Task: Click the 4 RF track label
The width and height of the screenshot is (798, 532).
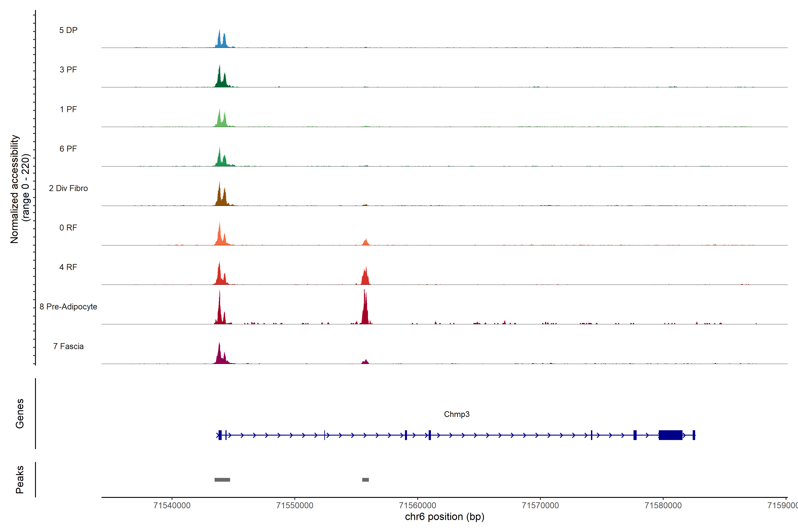Action: click(68, 267)
